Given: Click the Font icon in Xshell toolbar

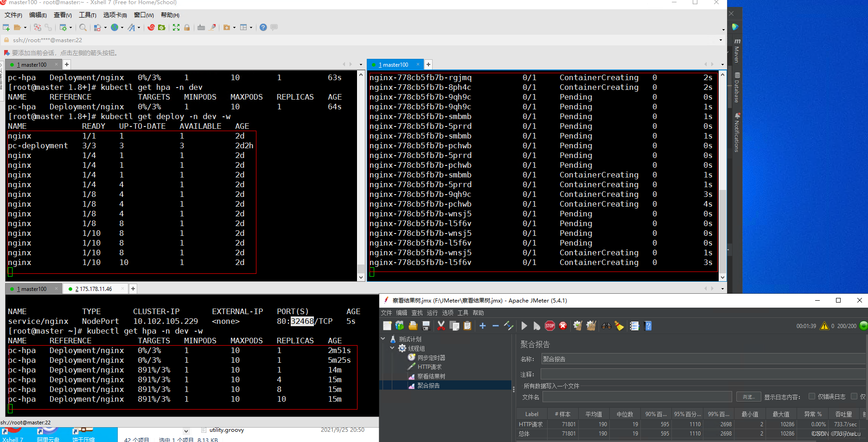Looking at the screenshot, I should [x=132, y=27].
